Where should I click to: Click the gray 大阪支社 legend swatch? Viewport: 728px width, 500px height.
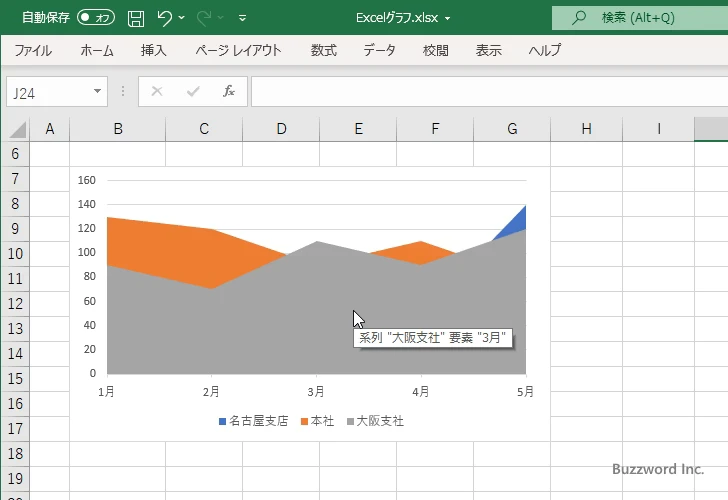pyautogui.click(x=351, y=422)
